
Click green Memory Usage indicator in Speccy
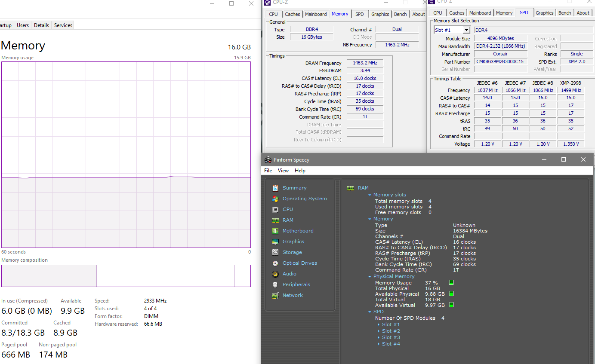point(451,282)
